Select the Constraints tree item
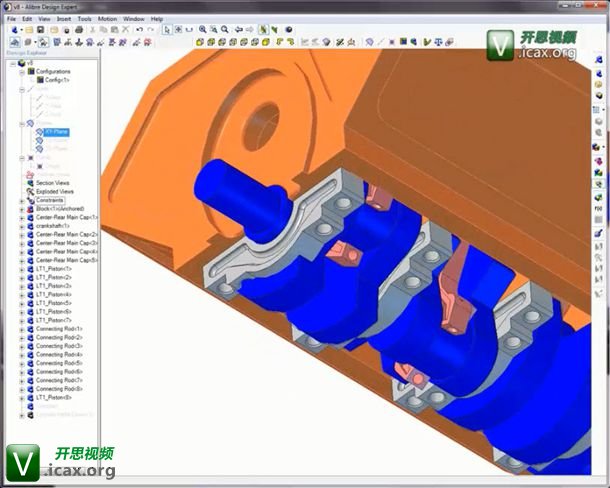 point(49,200)
